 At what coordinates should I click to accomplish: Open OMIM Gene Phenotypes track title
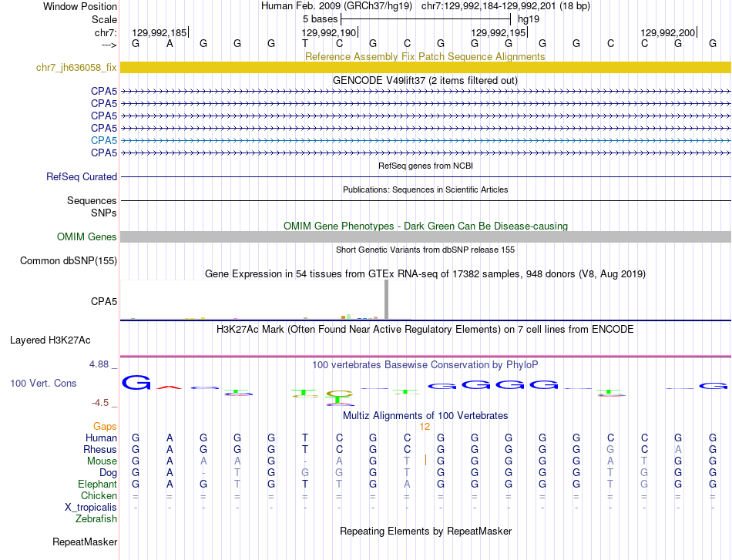(x=425, y=226)
